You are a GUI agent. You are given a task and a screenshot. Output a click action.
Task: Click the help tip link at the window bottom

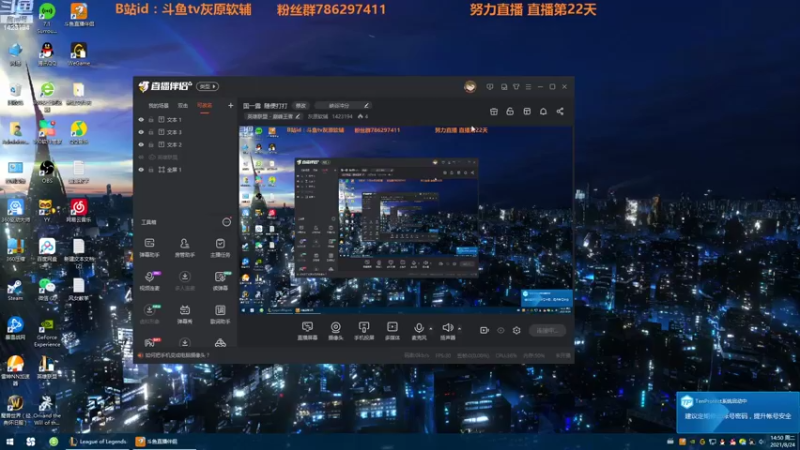174,356
